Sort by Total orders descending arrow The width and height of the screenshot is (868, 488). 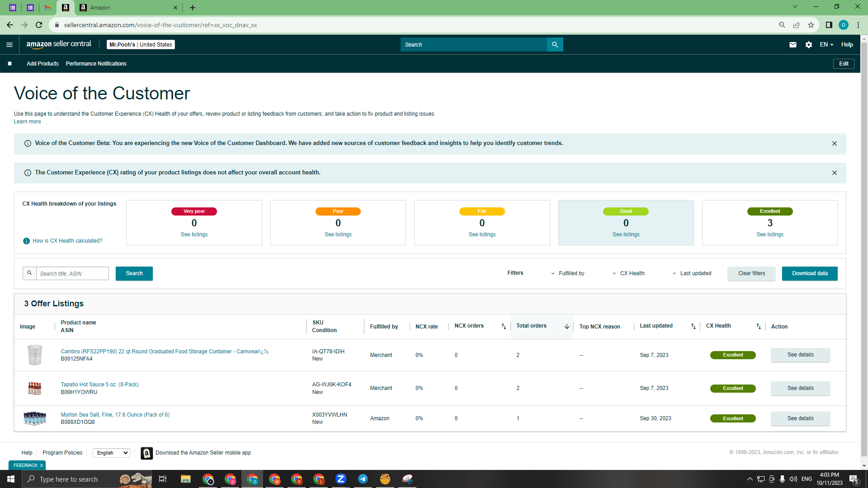(567, 326)
